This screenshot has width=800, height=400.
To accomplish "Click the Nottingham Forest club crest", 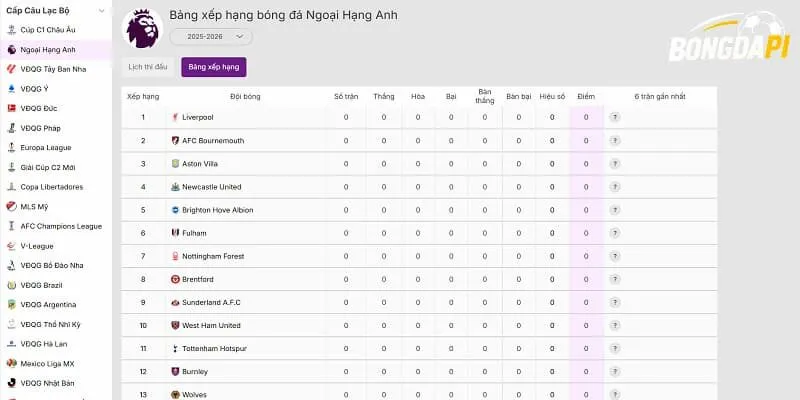I will tap(176, 256).
